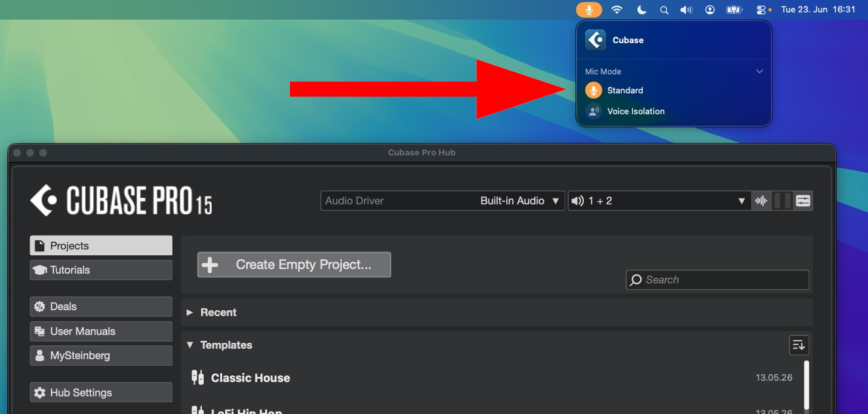Click the Deals percent badge icon
Viewport: 868px width, 414px height.
40,306
